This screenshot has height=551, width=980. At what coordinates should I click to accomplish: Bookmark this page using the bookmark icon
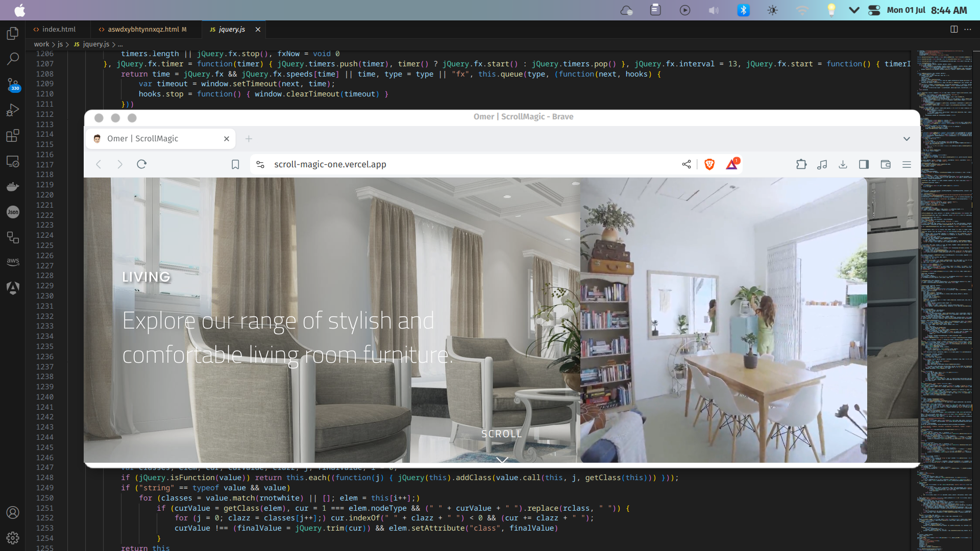pos(235,164)
